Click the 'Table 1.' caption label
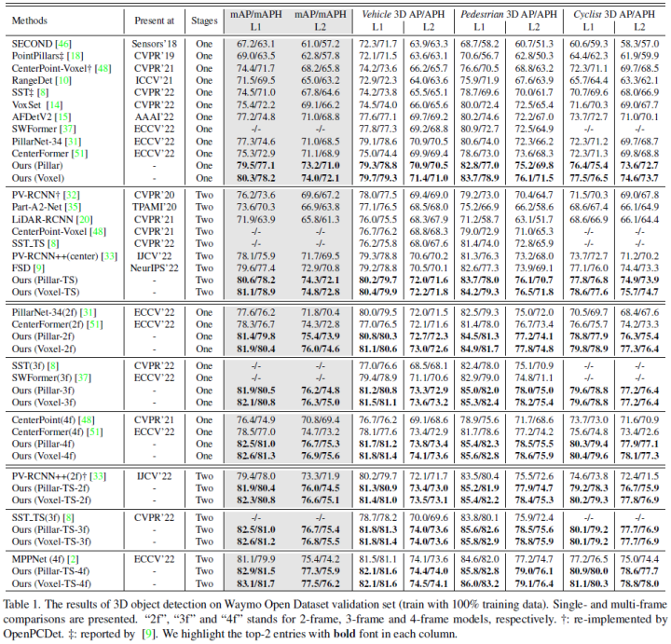The width and height of the screenshot is (671, 644). [x=22, y=605]
